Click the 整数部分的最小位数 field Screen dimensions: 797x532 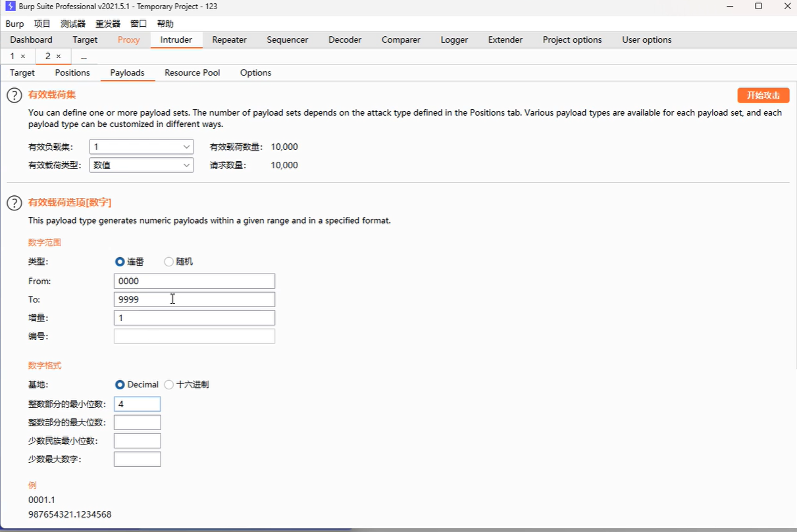click(137, 404)
